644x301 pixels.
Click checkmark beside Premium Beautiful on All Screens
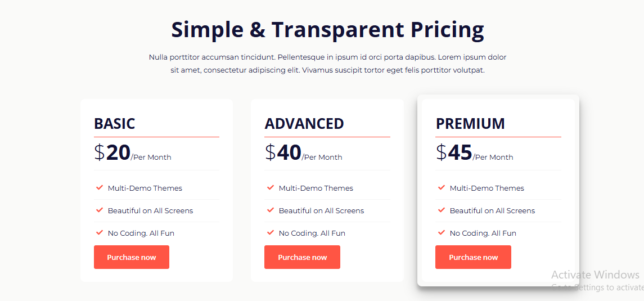[x=442, y=210]
